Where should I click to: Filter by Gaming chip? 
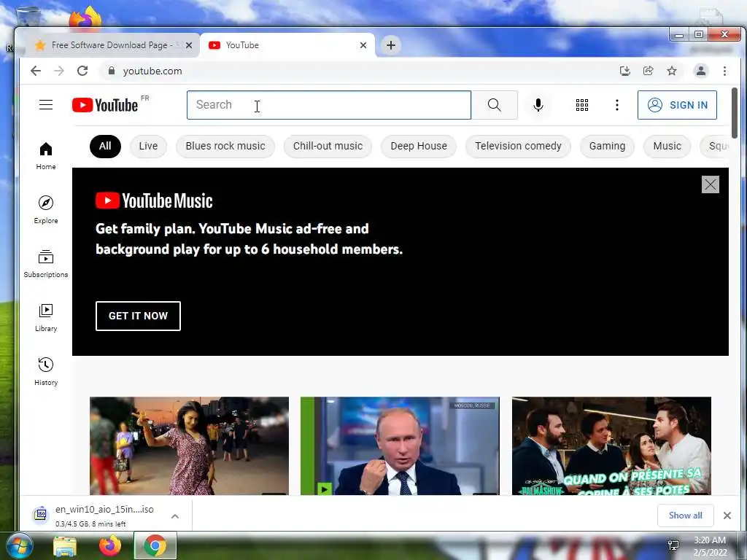click(x=607, y=146)
